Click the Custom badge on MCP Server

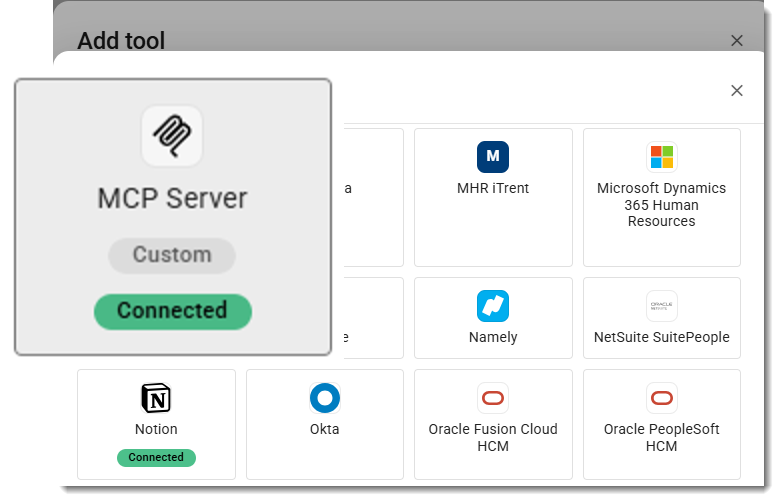(172, 255)
